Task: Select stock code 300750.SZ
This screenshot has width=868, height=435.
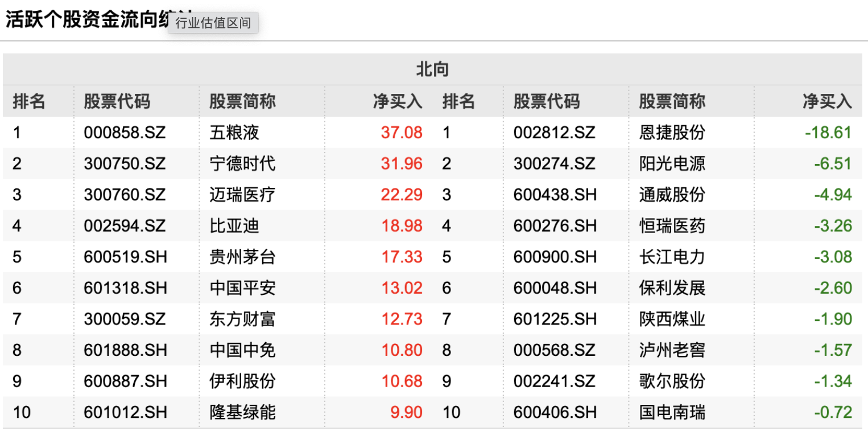Action: (125, 164)
